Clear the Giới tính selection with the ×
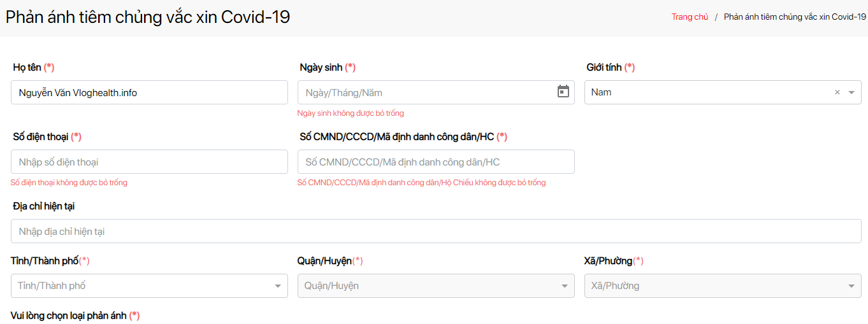Viewport: 868px width, 324px height. click(837, 92)
